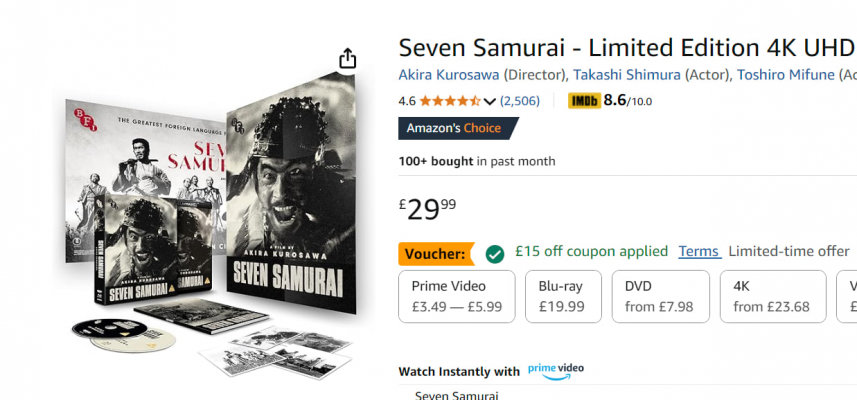Viewport: 857px width, 400px height.
Task: Expand the rating breakdown chevron
Action: pyautogui.click(x=490, y=101)
